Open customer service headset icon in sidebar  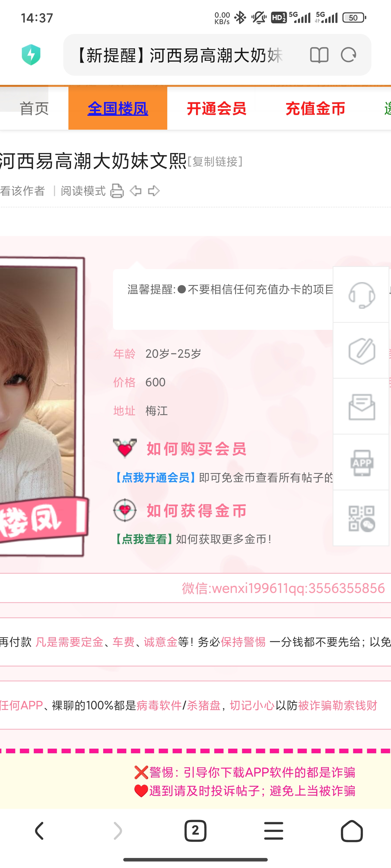coord(361,295)
